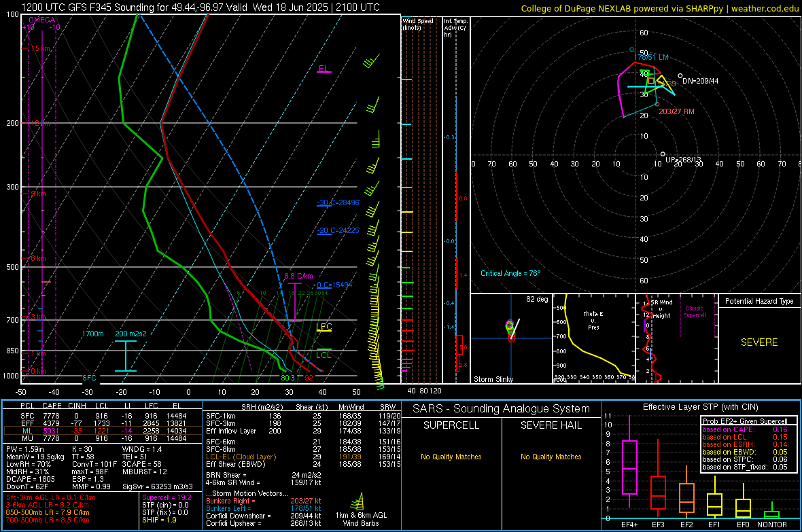Click the 0 C=15494' freezing level label
802x532 pixels.
point(335,285)
